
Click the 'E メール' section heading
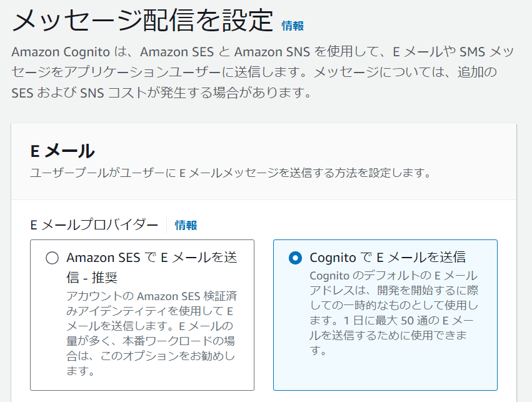[63, 151]
